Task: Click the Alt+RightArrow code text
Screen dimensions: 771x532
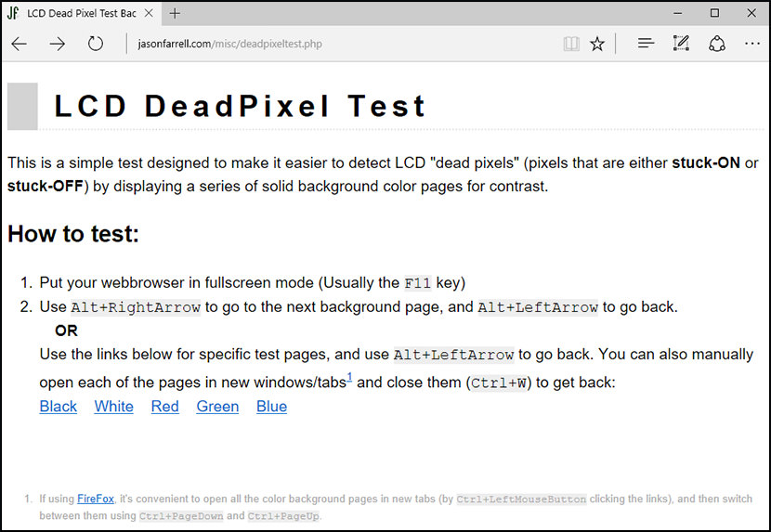Action: (x=136, y=307)
